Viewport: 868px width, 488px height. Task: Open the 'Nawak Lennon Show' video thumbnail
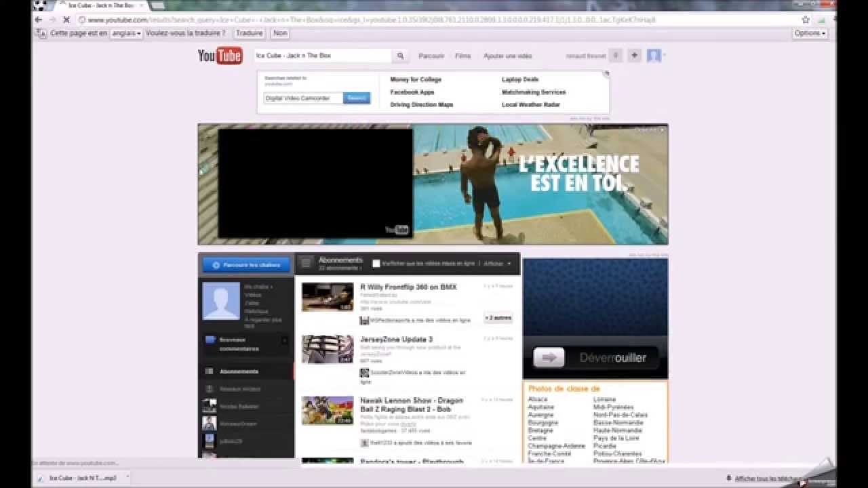pyautogui.click(x=328, y=411)
